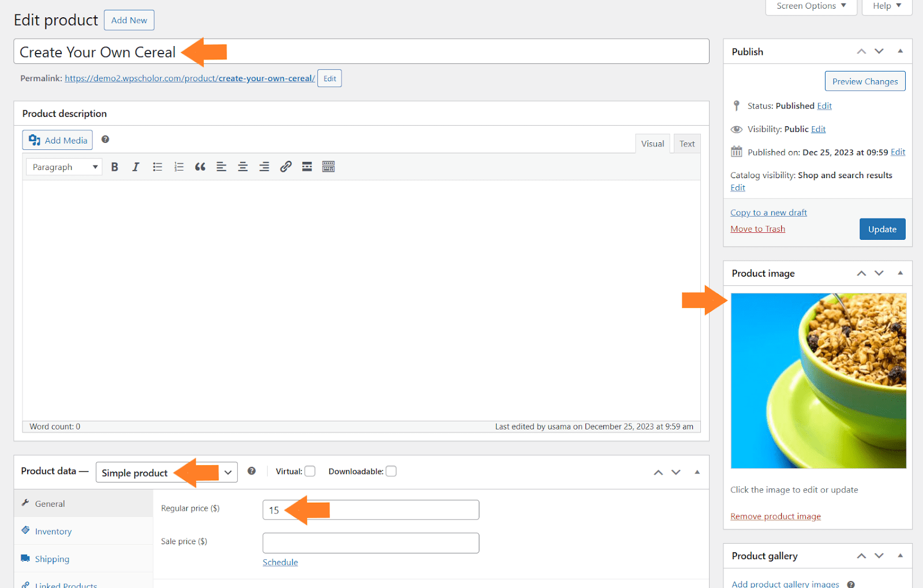Toggle bold formatting in editor toolbar
This screenshot has height=588, width=923.
pyautogui.click(x=115, y=167)
